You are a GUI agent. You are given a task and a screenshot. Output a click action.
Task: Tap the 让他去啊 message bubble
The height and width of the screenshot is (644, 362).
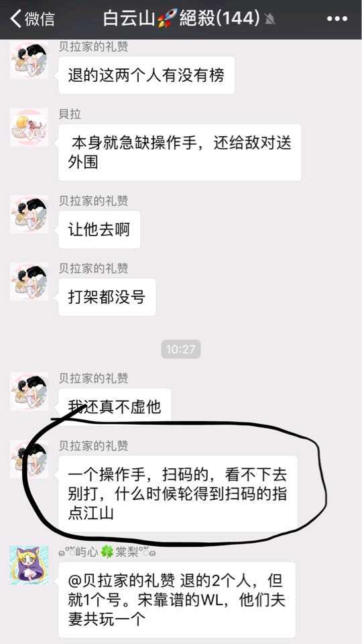pyautogui.click(x=99, y=230)
